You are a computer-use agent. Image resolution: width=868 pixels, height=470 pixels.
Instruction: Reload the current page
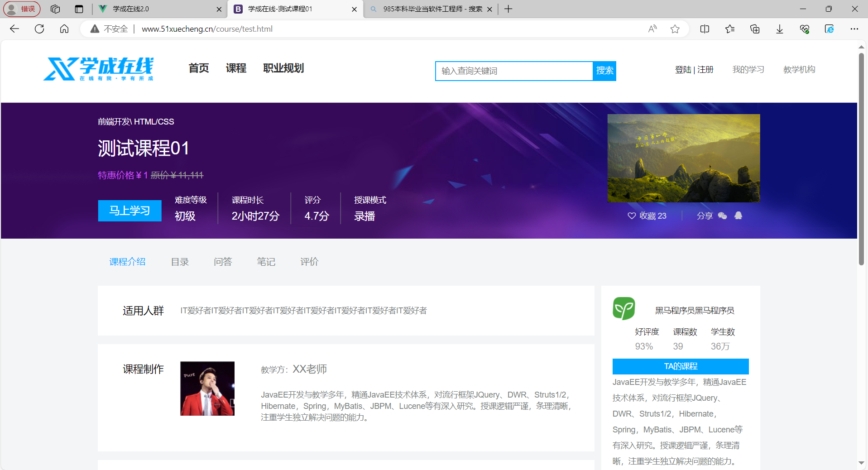click(39, 29)
